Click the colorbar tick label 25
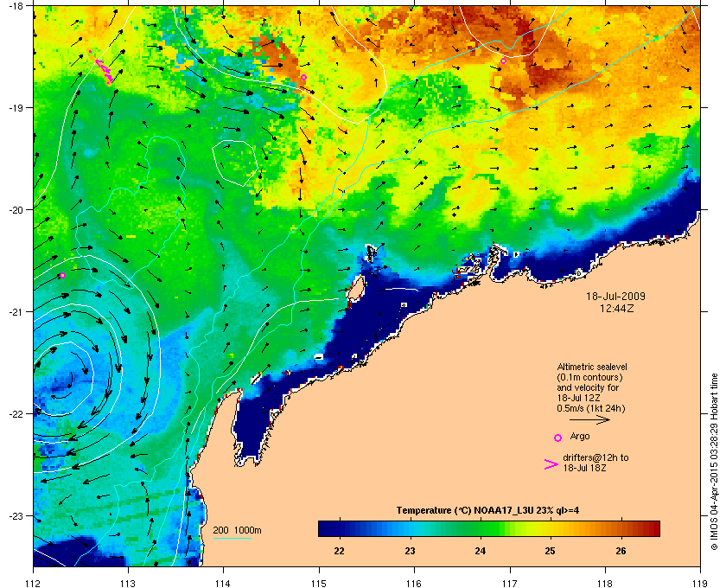 (x=550, y=551)
